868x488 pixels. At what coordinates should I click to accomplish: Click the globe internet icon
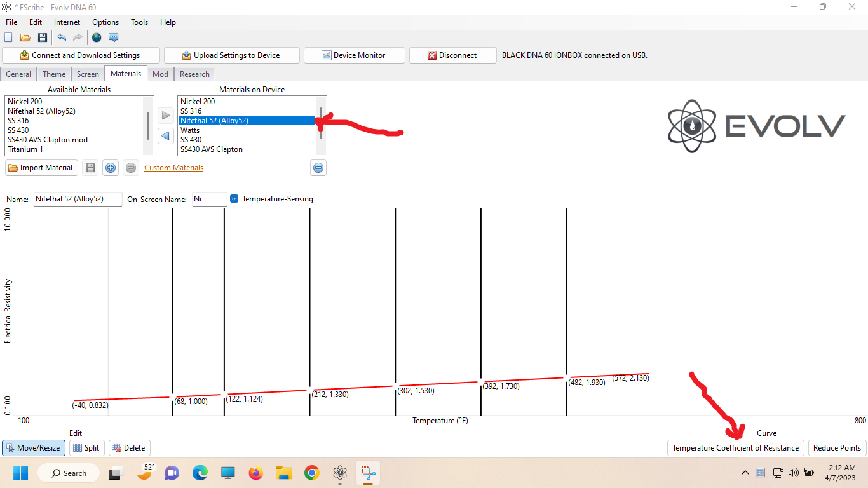coord(97,37)
